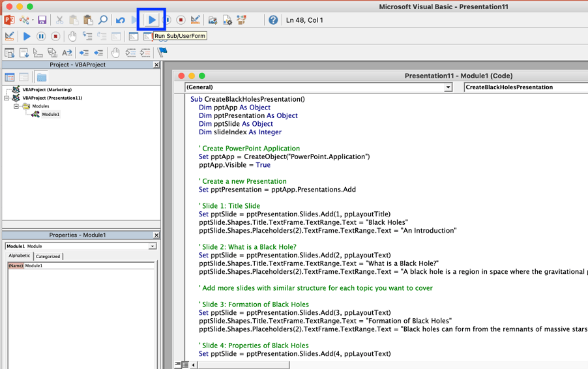Click the Paste clipboard icon
588x369 pixels.
(88, 20)
